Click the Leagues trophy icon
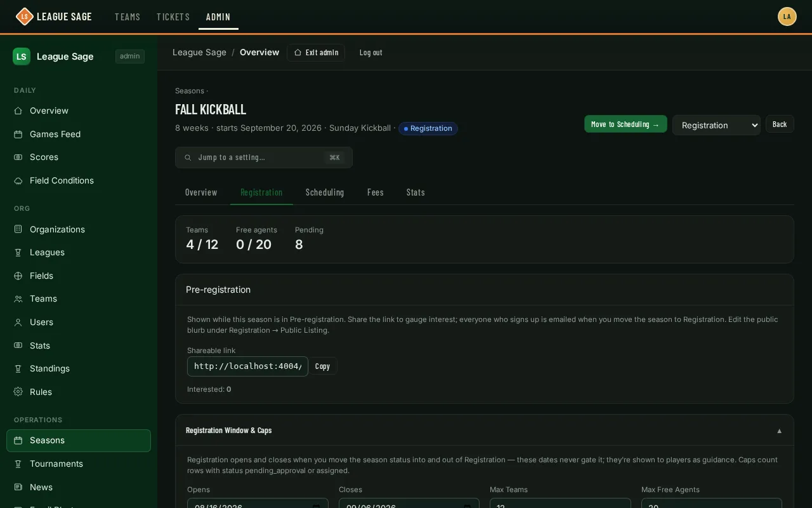 coord(18,252)
